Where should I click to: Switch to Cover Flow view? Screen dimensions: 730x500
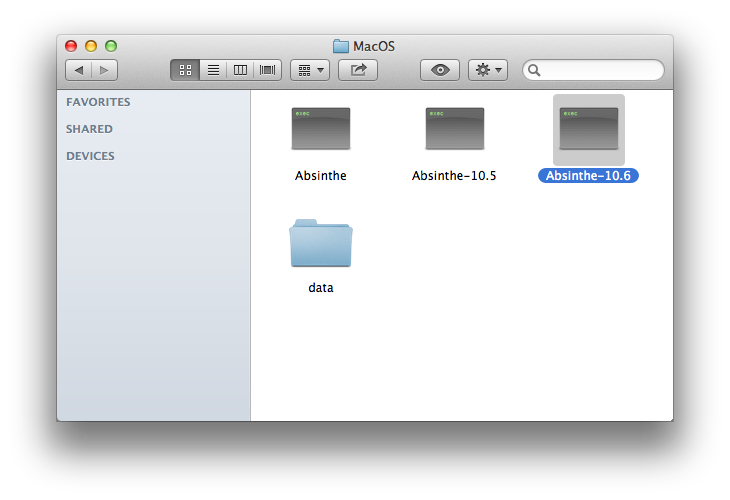[268, 70]
